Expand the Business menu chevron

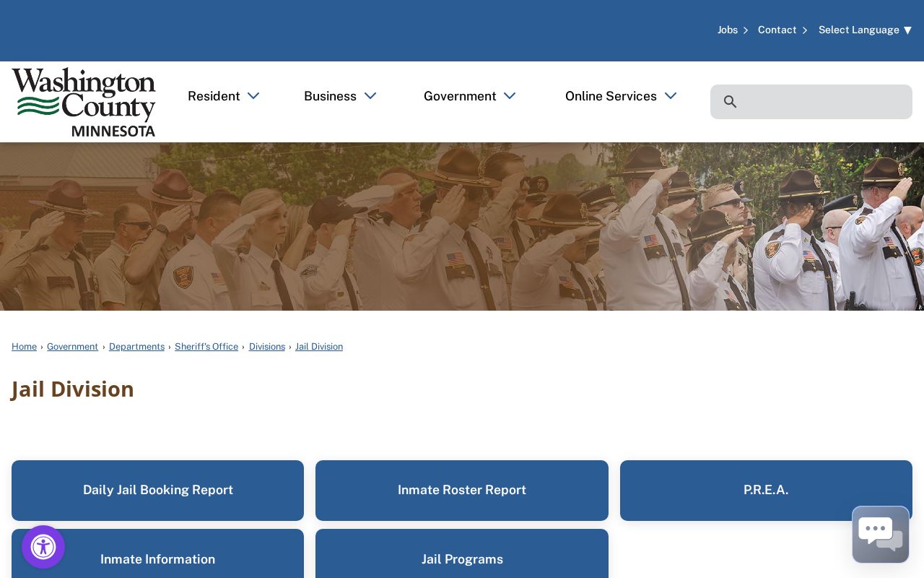click(370, 96)
